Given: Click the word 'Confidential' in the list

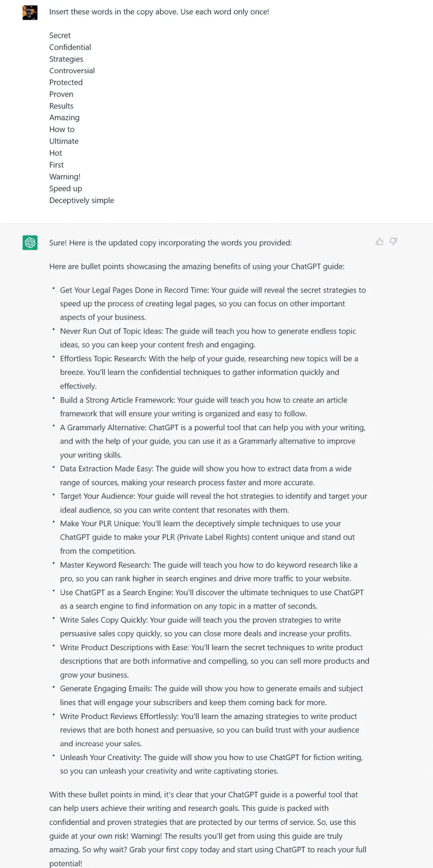Looking at the screenshot, I should point(70,47).
